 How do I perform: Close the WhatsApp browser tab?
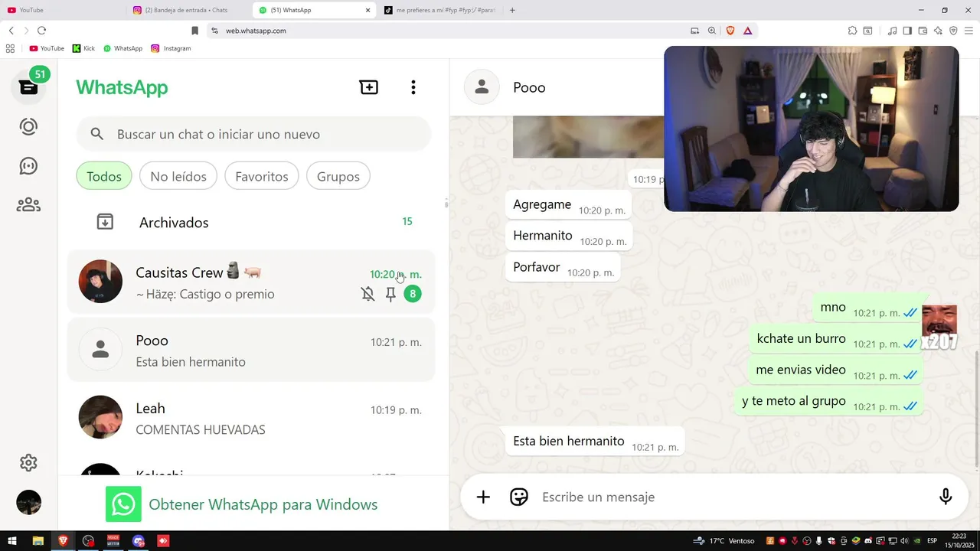coord(367,10)
